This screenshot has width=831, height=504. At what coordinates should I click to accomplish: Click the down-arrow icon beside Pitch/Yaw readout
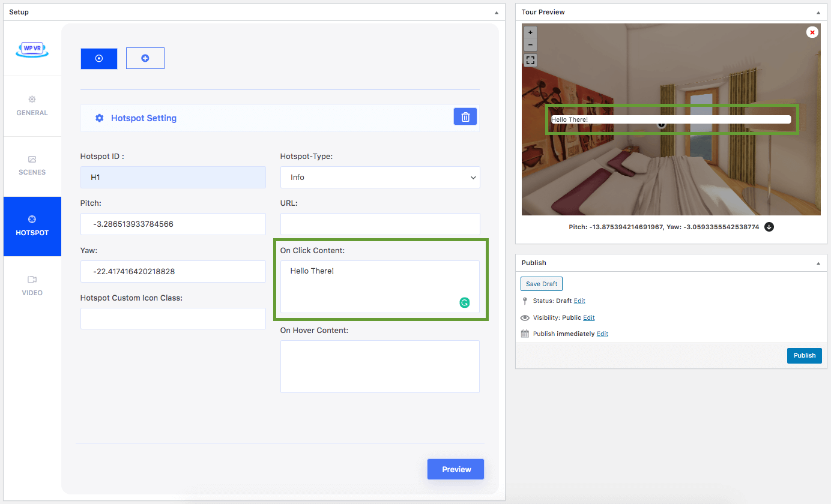[x=769, y=227]
